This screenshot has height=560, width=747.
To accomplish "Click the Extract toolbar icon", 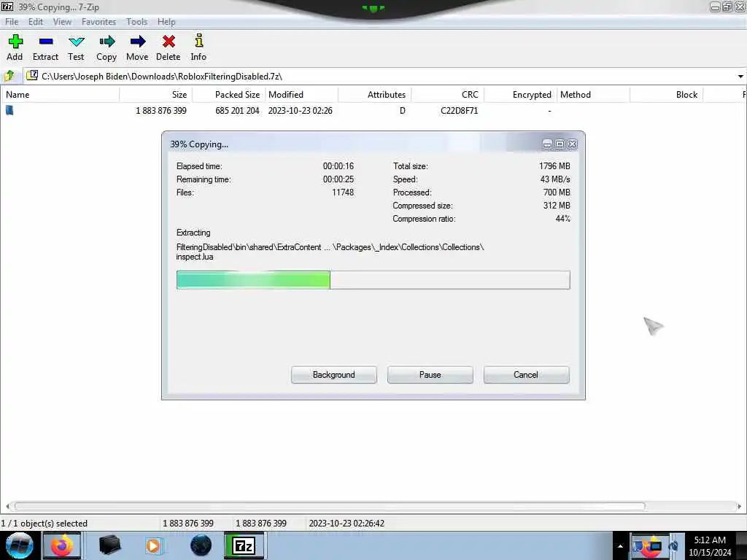I will (x=46, y=42).
